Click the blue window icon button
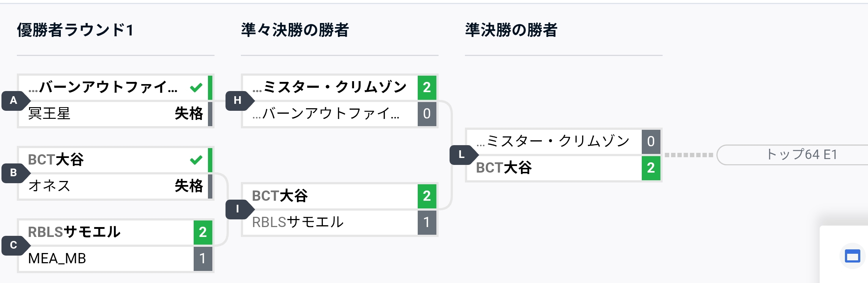The width and height of the screenshot is (868, 283). 852,256
